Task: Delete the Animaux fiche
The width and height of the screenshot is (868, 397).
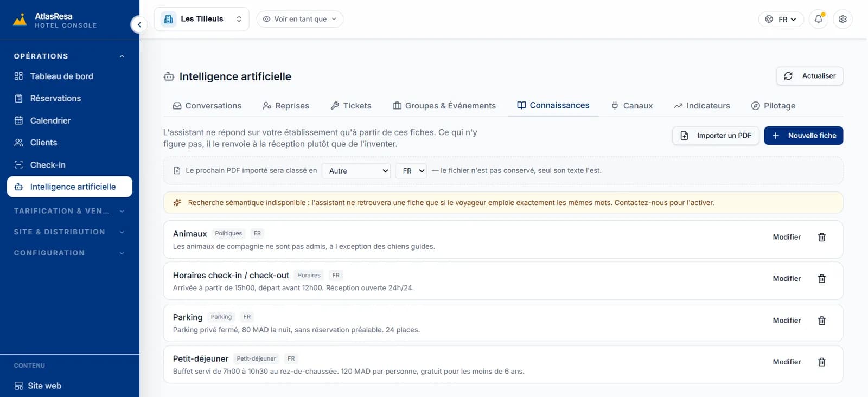Action: [822, 237]
